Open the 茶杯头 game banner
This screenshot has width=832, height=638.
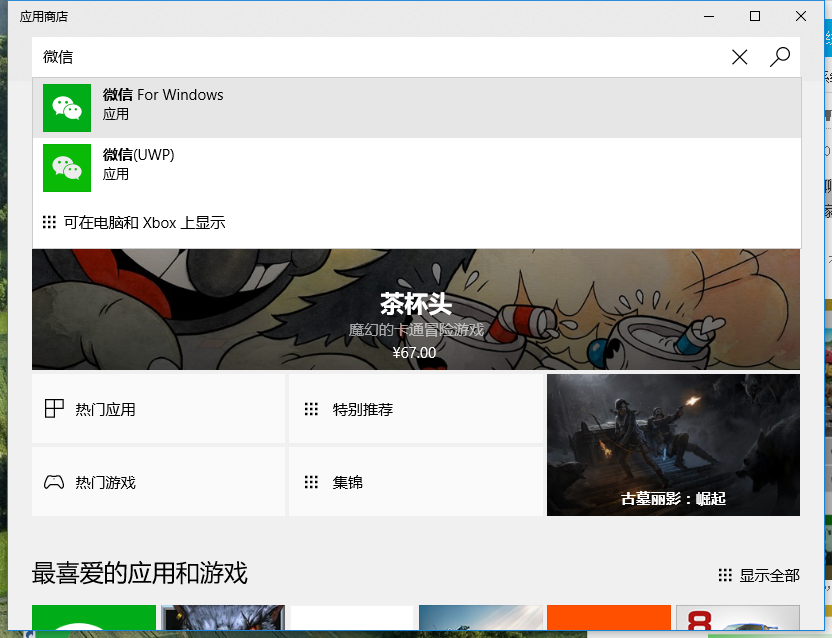415,308
